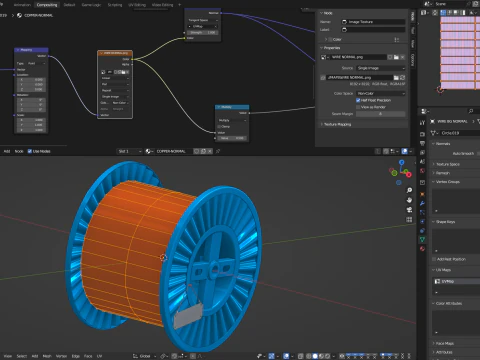Toggle the Use Nodes checkbox
This screenshot has width=480, height=360.
[30, 151]
